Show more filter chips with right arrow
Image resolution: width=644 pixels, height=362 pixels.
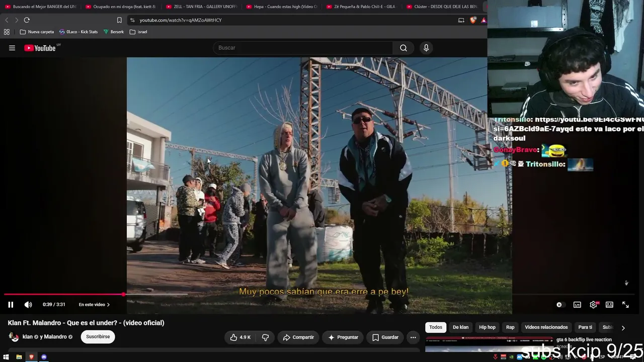coord(623,328)
